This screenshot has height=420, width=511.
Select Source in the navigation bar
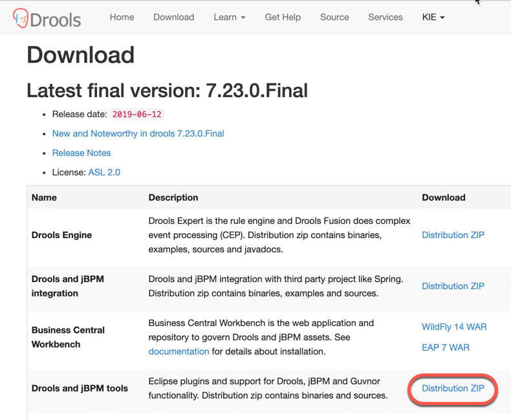click(334, 17)
